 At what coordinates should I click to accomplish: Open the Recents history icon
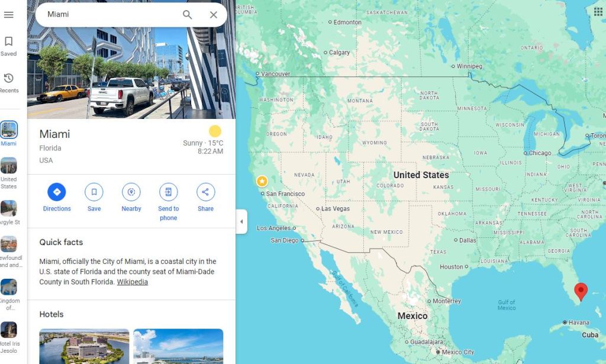point(8,83)
